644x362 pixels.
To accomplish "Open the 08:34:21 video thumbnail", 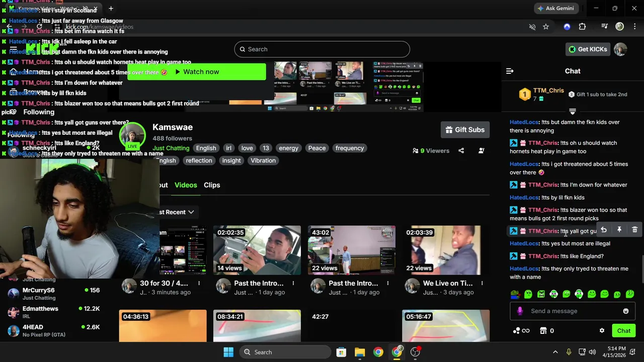I will pyautogui.click(x=257, y=326).
